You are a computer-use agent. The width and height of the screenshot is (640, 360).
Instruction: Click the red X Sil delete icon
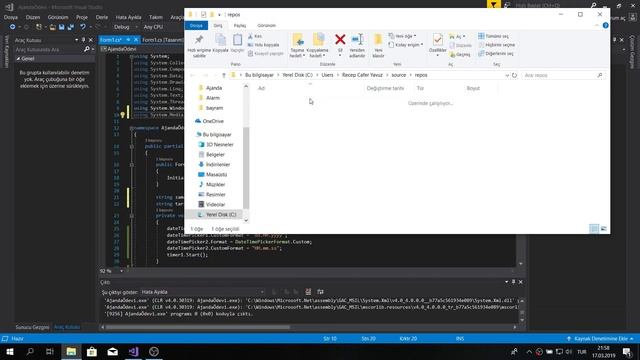[340, 40]
